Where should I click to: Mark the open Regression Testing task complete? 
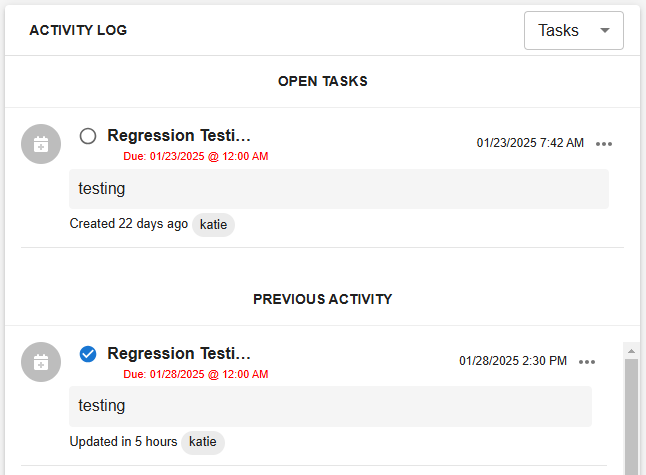pyautogui.click(x=88, y=136)
